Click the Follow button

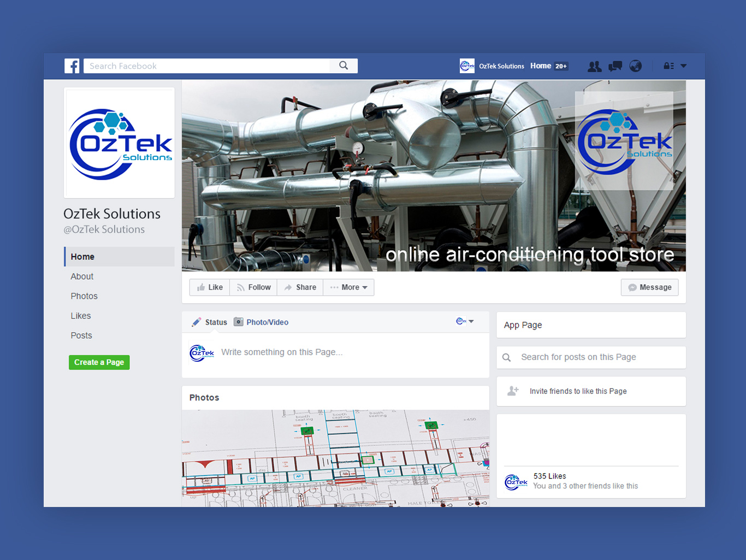253,287
